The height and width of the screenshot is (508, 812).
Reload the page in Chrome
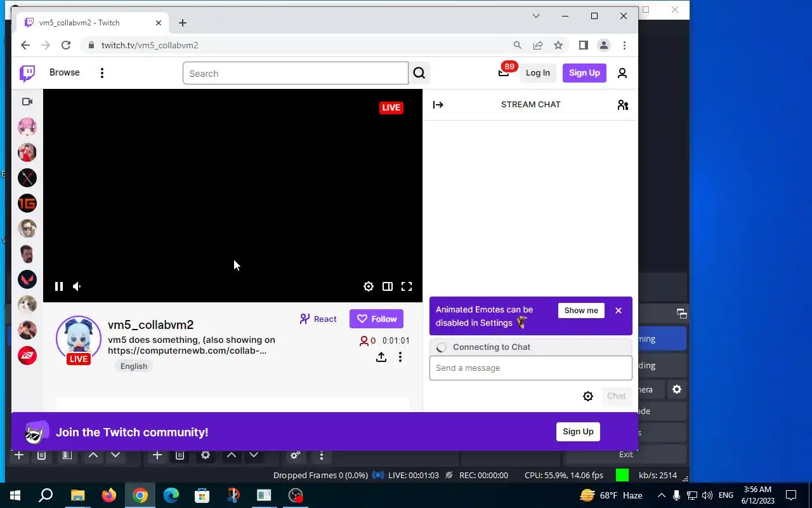[x=66, y=45]
